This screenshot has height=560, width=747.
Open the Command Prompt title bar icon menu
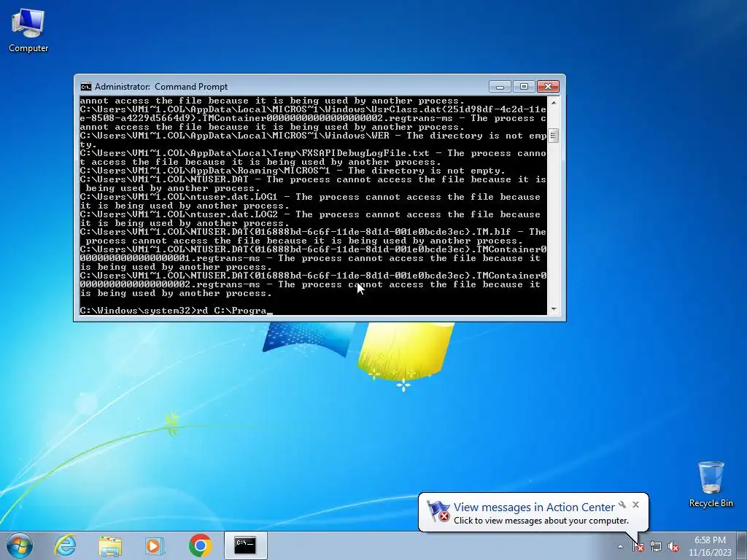(x=86, y=87)
